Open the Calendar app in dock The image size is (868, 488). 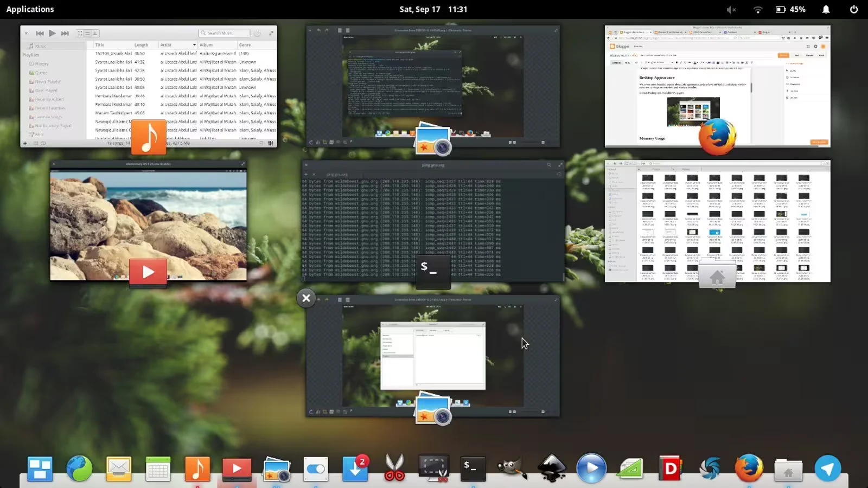158,469
